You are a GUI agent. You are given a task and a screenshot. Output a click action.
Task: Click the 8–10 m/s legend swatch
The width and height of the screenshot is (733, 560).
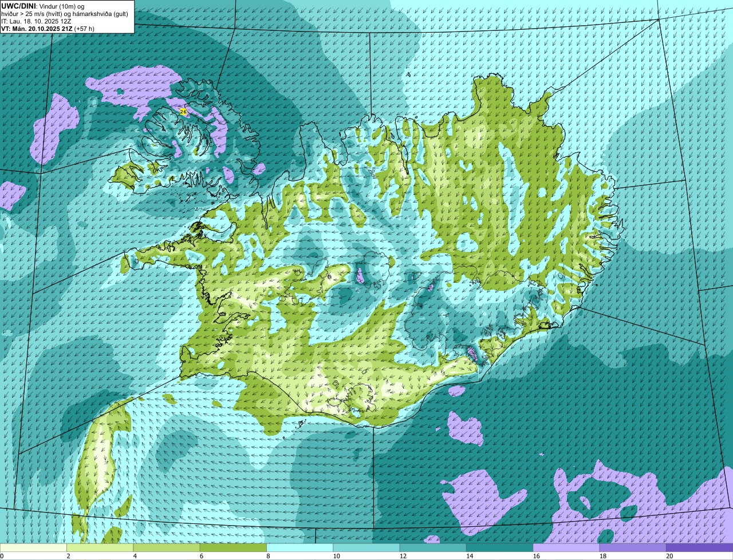pyautogui.click(x=300, y=547)
